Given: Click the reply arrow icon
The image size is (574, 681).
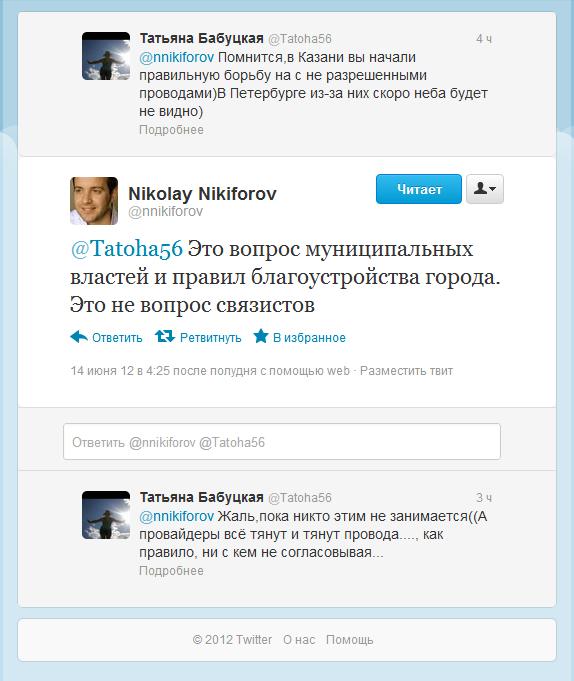Looking at the screenshot, I should [x=79, y=337].
